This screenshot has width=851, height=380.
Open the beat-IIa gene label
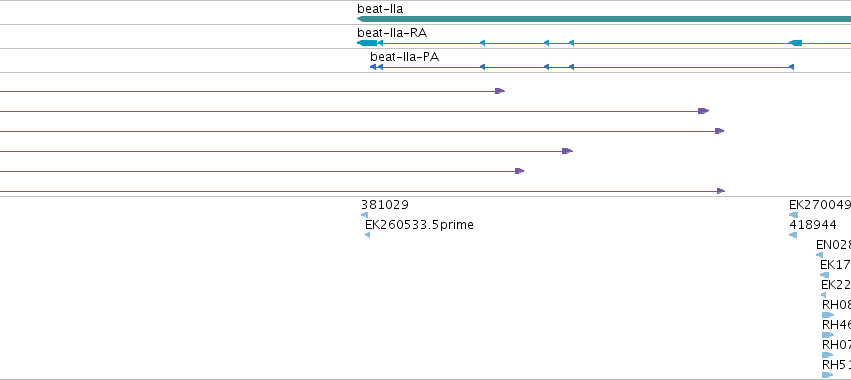click(x=380, y=9)
